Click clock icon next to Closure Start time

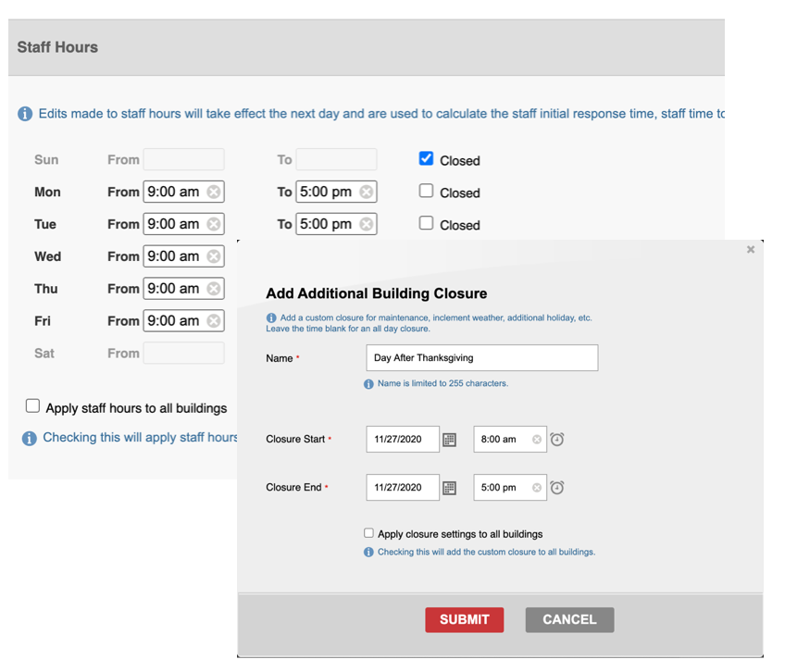(x=557, y=440)
